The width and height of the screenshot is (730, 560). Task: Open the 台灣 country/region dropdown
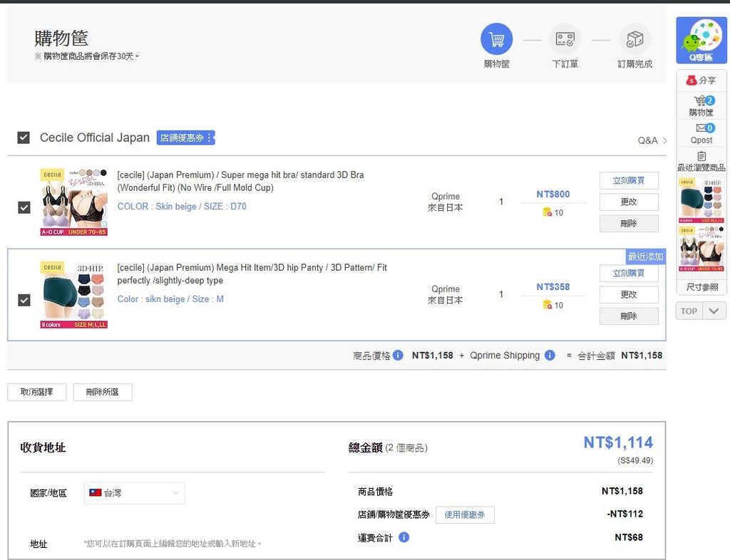click(x=134, y=493)
